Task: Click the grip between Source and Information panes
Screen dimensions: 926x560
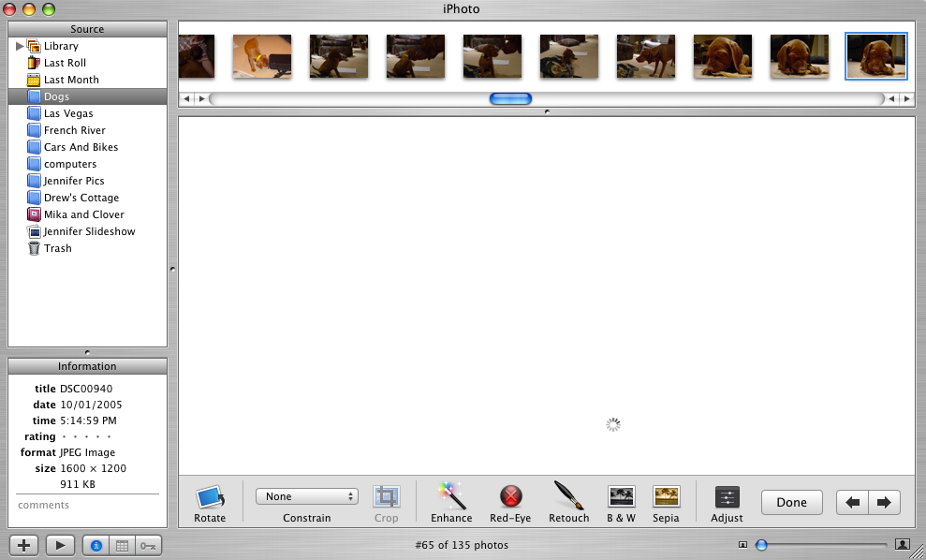Action: [x=87, y=353]
